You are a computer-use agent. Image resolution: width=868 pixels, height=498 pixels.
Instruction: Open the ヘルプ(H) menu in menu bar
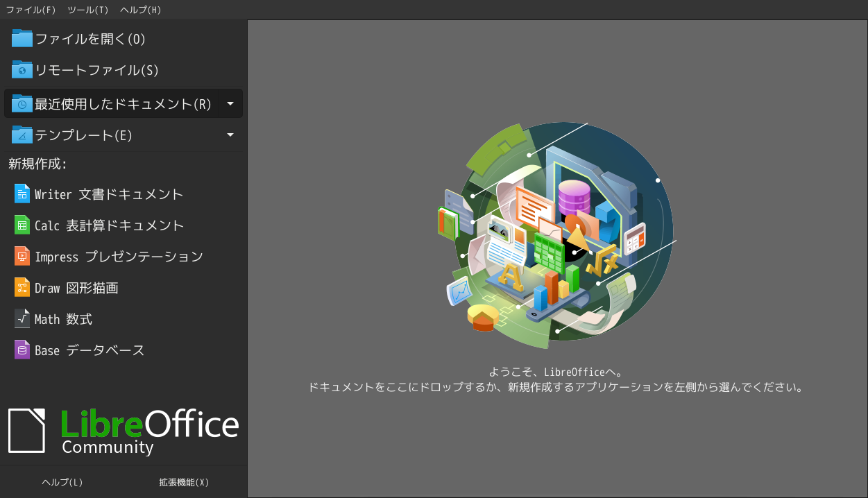pyautogui.click(x=140, y=10)
